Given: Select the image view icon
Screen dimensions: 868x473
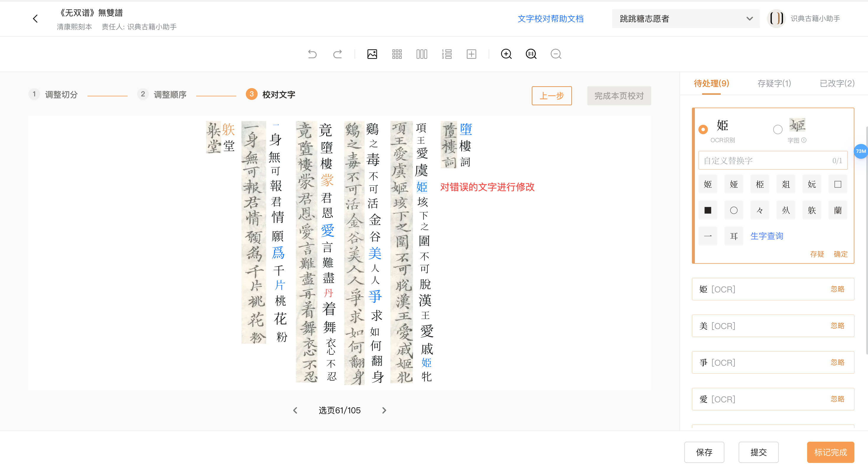Looking at the screenshot, I should [372, 54].
